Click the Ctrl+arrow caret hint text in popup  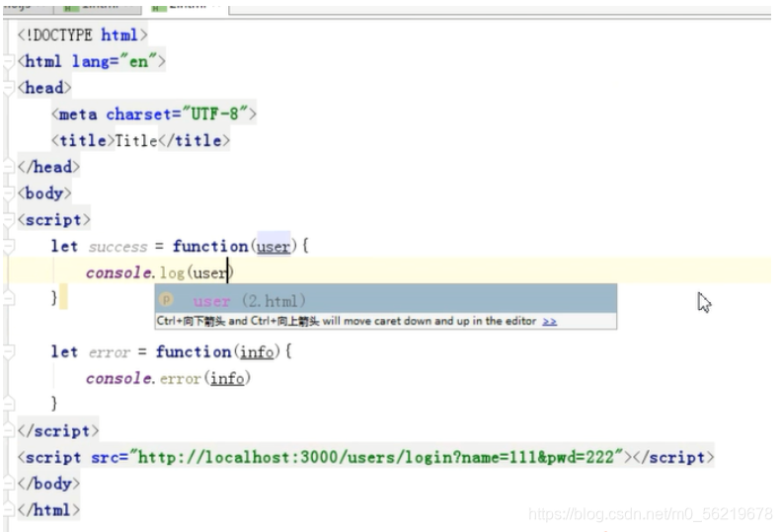347,321
